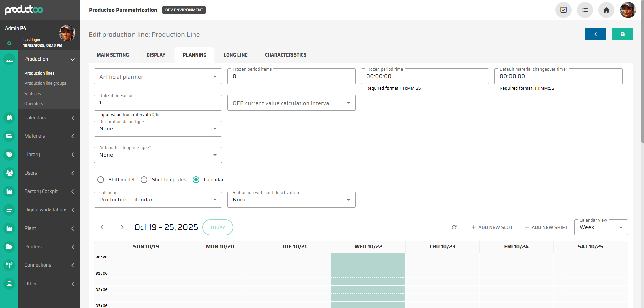Image resolution: width=644 pixels, height=308 pixels.
Task: Click the Utilization Factor input field
Action: 158,103
